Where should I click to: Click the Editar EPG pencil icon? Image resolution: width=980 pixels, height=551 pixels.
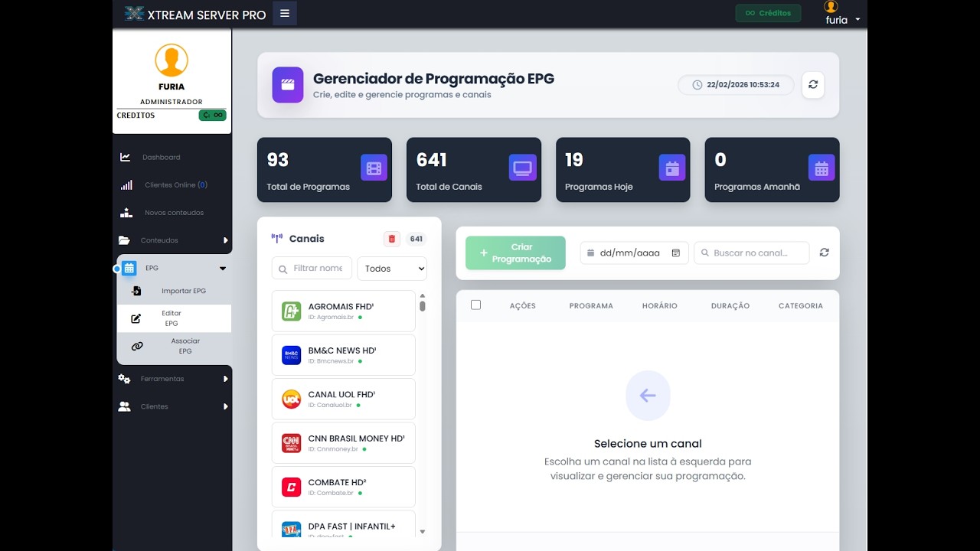pyautogui.click(x=136, y=318)
